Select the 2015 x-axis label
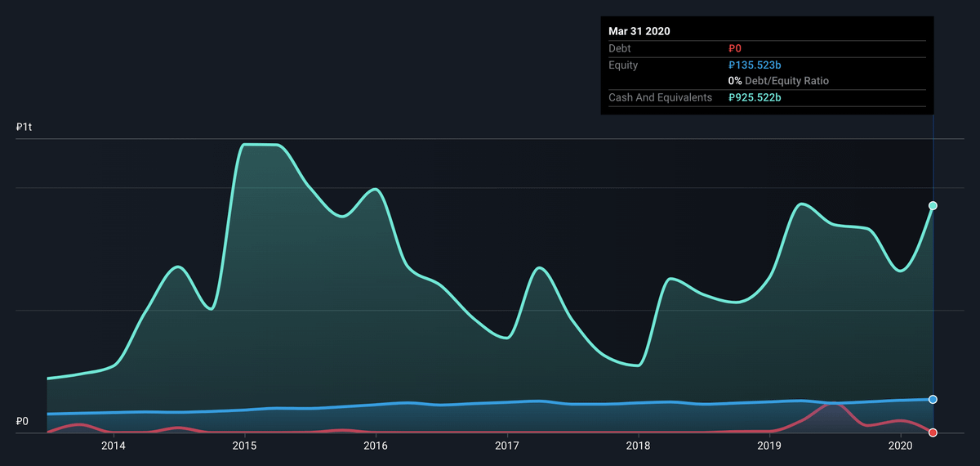Image resolution: width=980 pixels, height=466 pixels. pos(244,446)
